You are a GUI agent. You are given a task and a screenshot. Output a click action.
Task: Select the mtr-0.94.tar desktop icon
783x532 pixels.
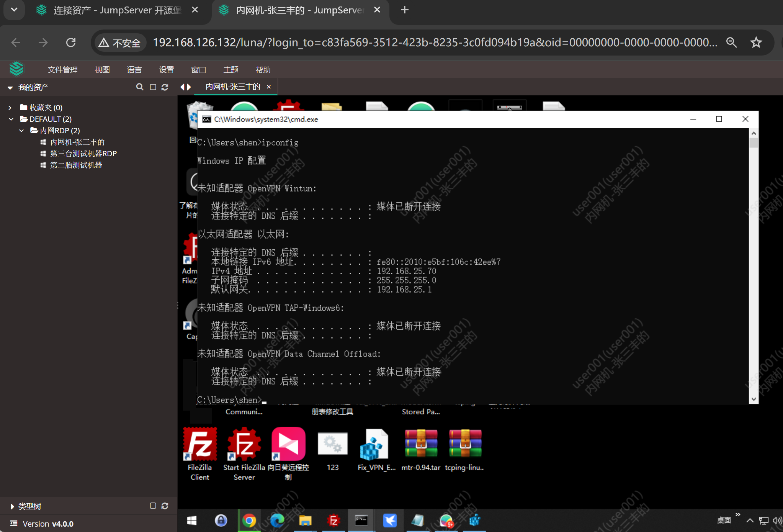point(420,444)
